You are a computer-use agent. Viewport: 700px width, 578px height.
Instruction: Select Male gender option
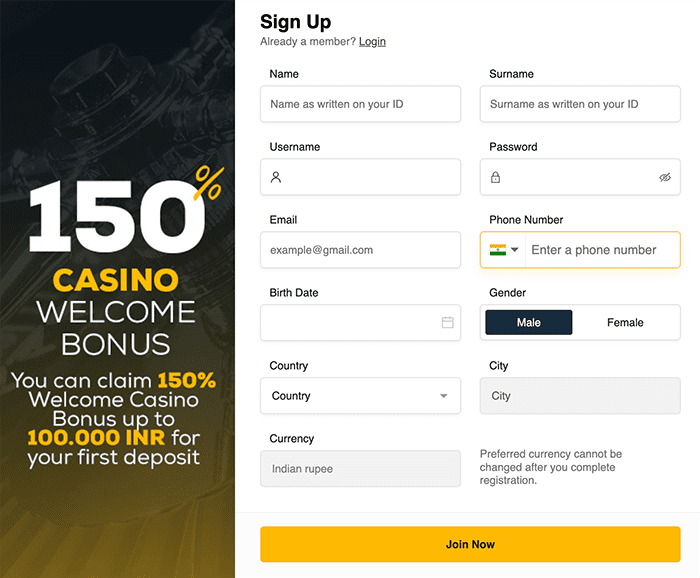529,322
